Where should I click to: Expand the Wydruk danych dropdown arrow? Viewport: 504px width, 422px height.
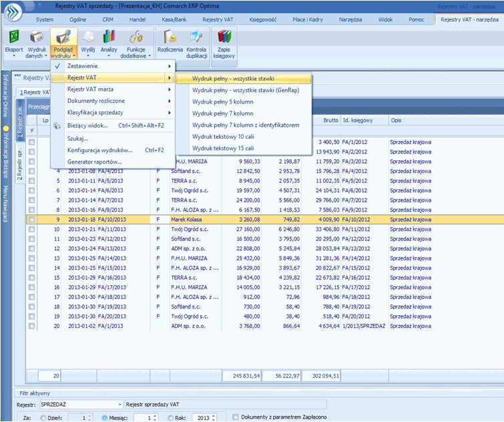45,56
